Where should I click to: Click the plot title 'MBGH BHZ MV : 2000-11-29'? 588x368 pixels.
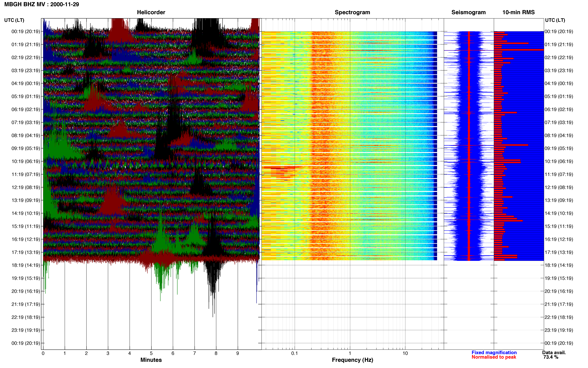42,4
